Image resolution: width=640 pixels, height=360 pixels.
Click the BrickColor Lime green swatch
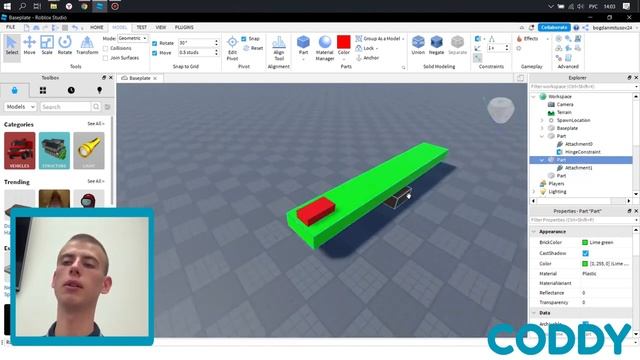[585, 242]
